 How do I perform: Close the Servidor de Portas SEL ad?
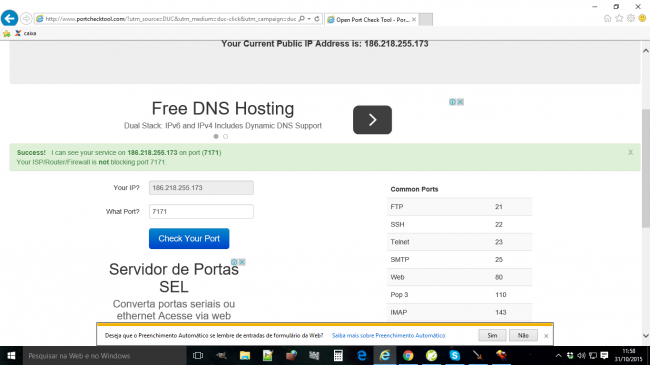(242, 262)
